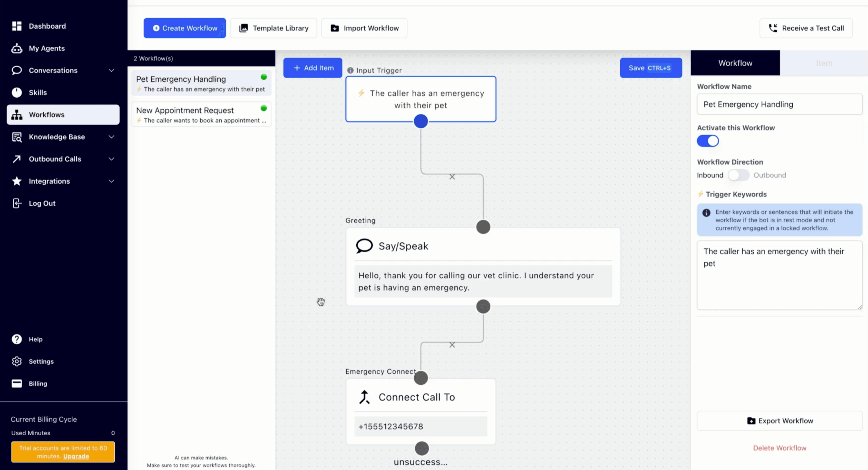Click the Workflow Name input field
868x470 pixels.
point(780,104)
